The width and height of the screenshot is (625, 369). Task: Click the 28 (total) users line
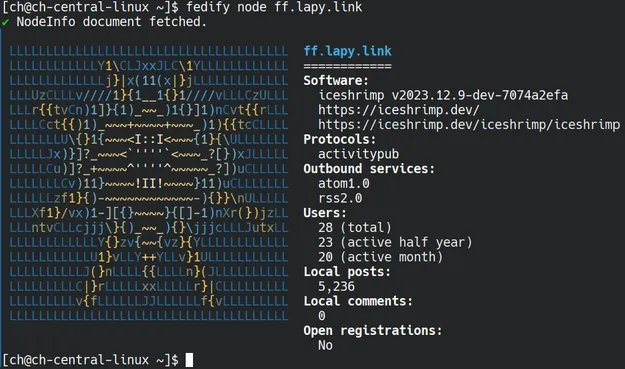pyautogui.click(x=355, y=228)
